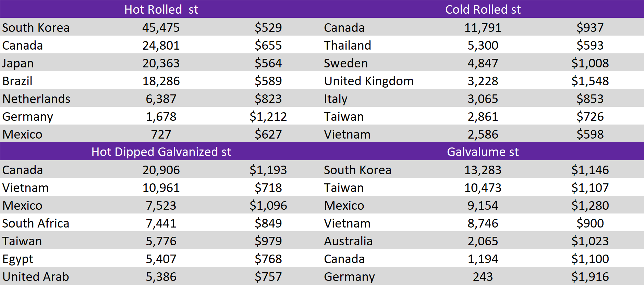Click the Hot Rolled st header
This screenshot has height=285, width=644.
pyautogui.click(x=161, y=9)
